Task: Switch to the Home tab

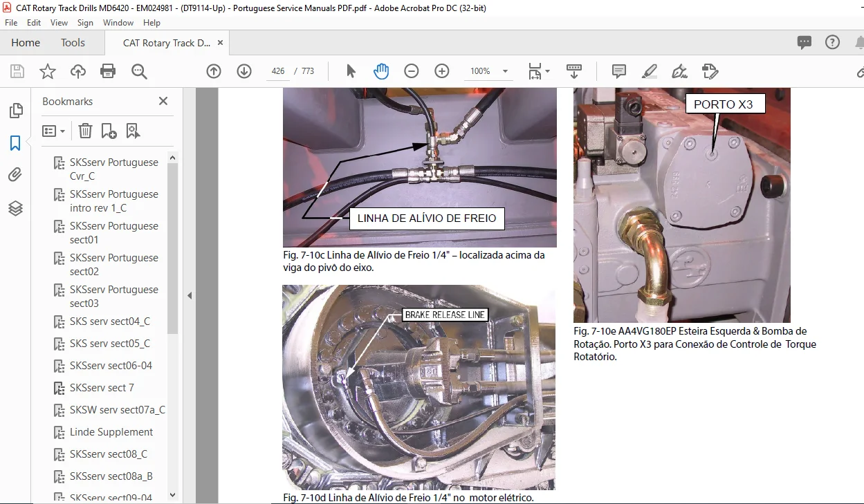Action: (26, 43)
